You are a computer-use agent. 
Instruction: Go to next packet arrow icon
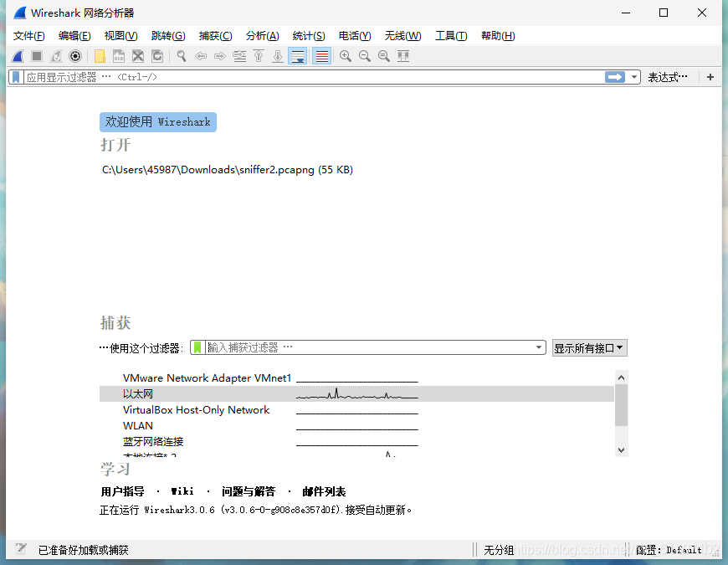(219, 57)
